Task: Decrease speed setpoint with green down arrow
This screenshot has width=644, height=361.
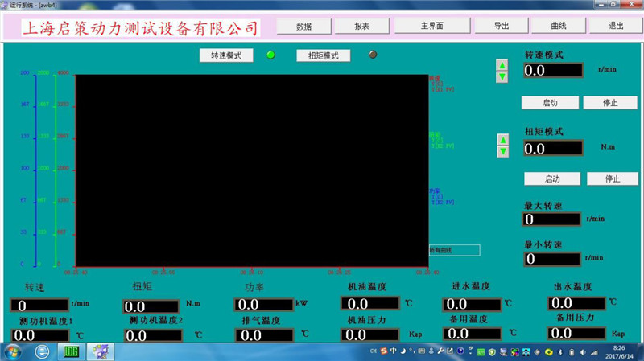Action: click(502, 76)
